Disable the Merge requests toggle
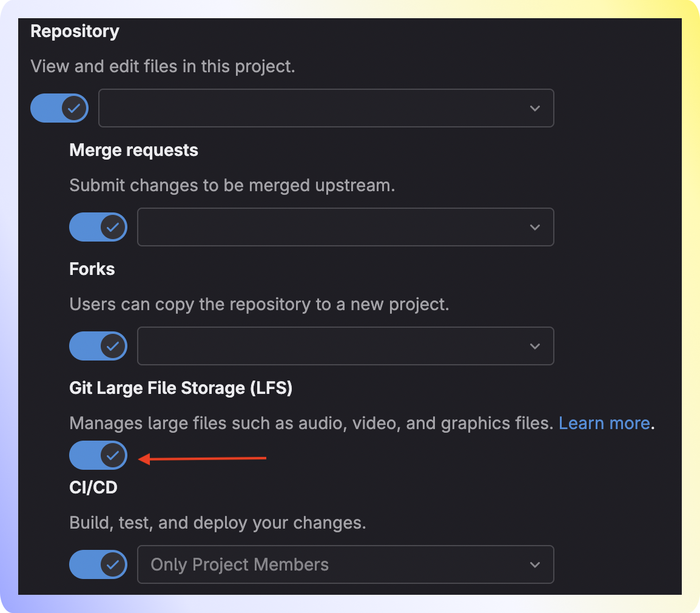700x613 pixels. [x=98, y=227]
